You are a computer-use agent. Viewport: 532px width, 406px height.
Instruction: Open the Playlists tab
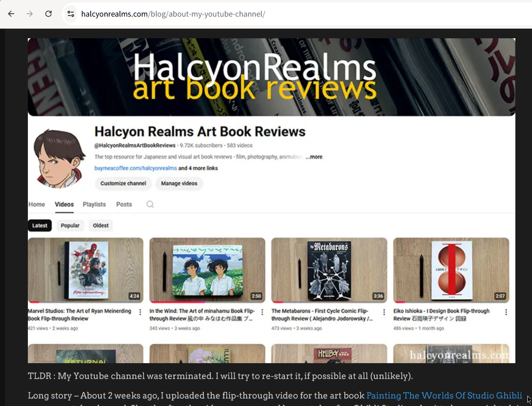pos(94,204)
